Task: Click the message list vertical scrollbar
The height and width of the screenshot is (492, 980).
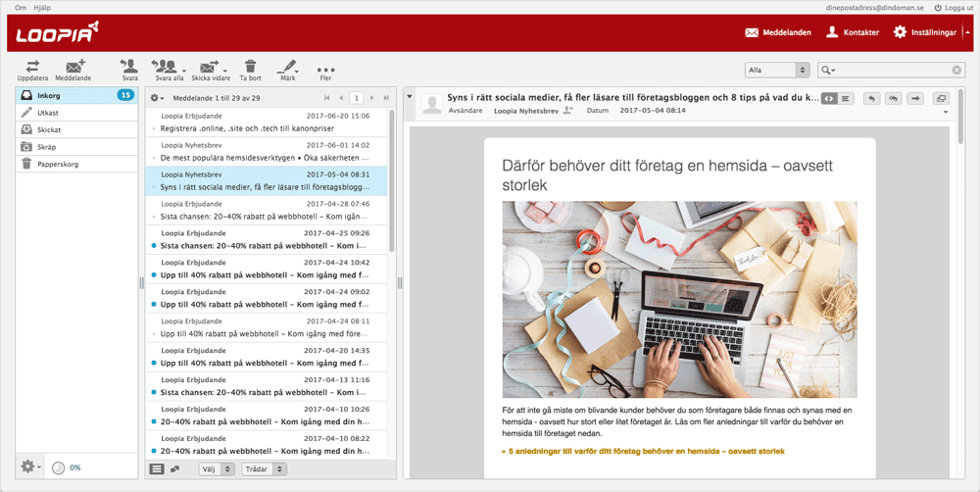Action: tap(392, 181)
